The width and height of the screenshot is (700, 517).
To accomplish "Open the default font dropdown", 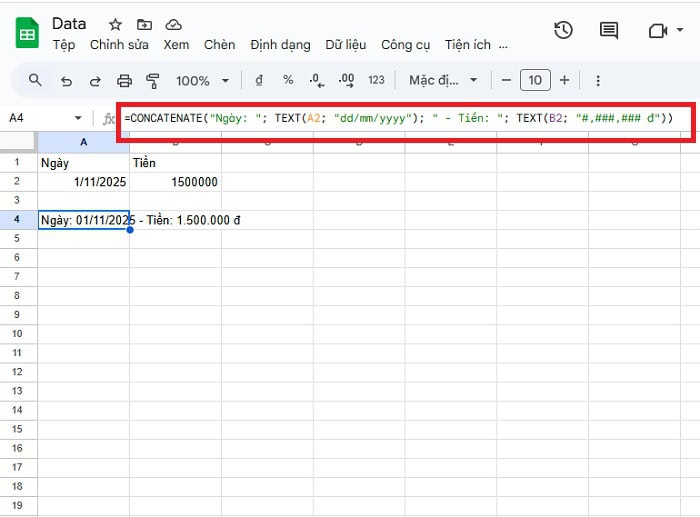I will [x=443, y=80].
